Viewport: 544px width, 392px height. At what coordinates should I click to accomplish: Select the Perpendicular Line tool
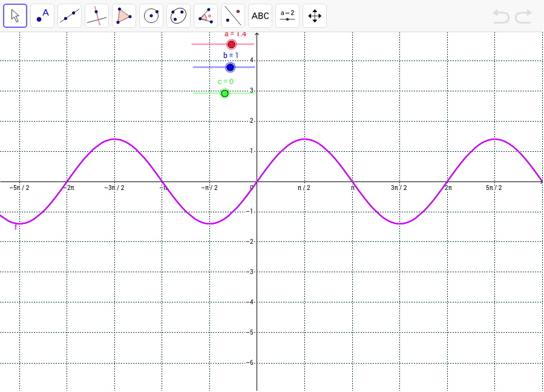pos(96,15)
